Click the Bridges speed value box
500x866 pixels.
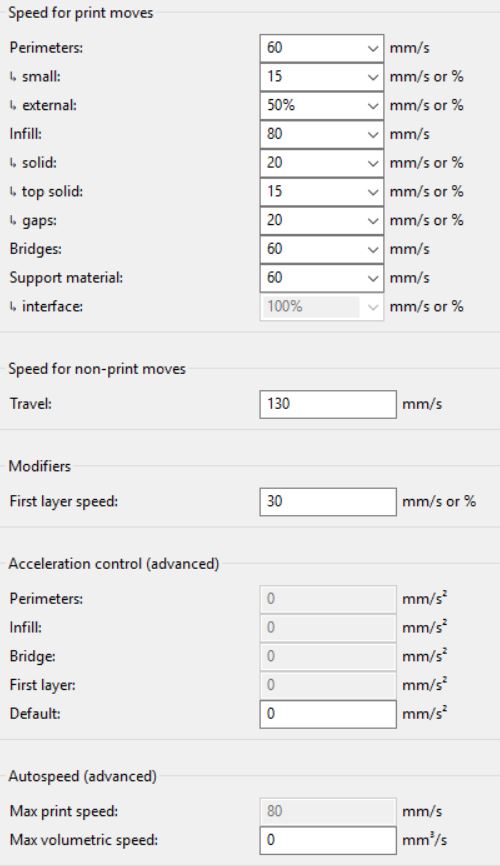[312, 249]
